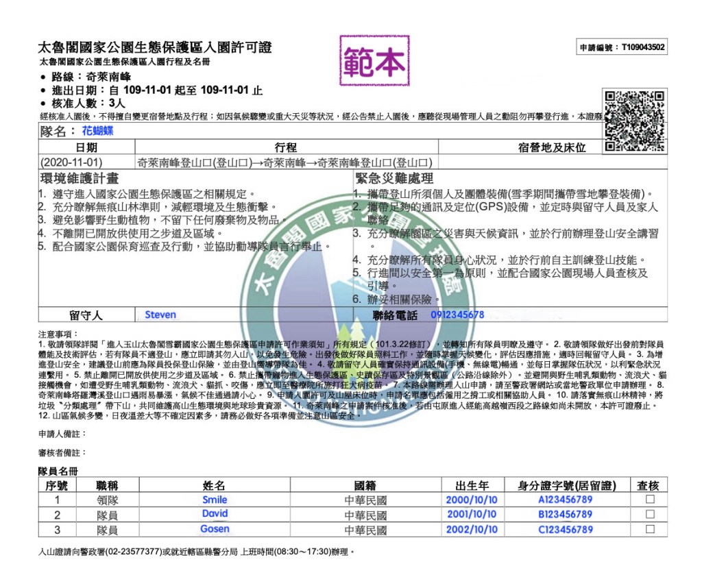Viewport: 702px width, 588px height.
Task: Click birth date 2002/10/10
Action: click(472, 529)
